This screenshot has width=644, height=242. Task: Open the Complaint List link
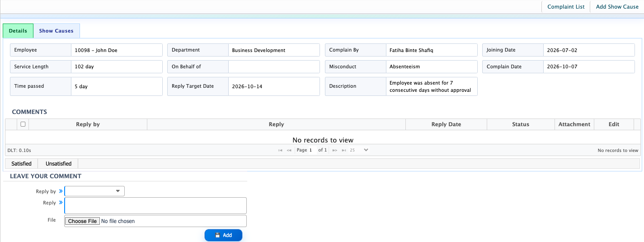[x=566, y=7]
